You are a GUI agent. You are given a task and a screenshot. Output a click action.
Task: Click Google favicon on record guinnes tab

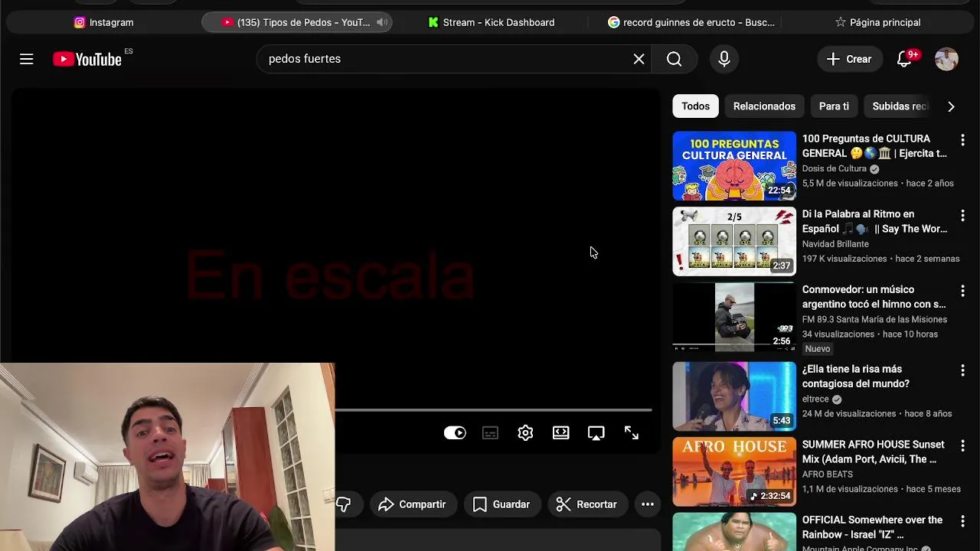coord(613,22)
